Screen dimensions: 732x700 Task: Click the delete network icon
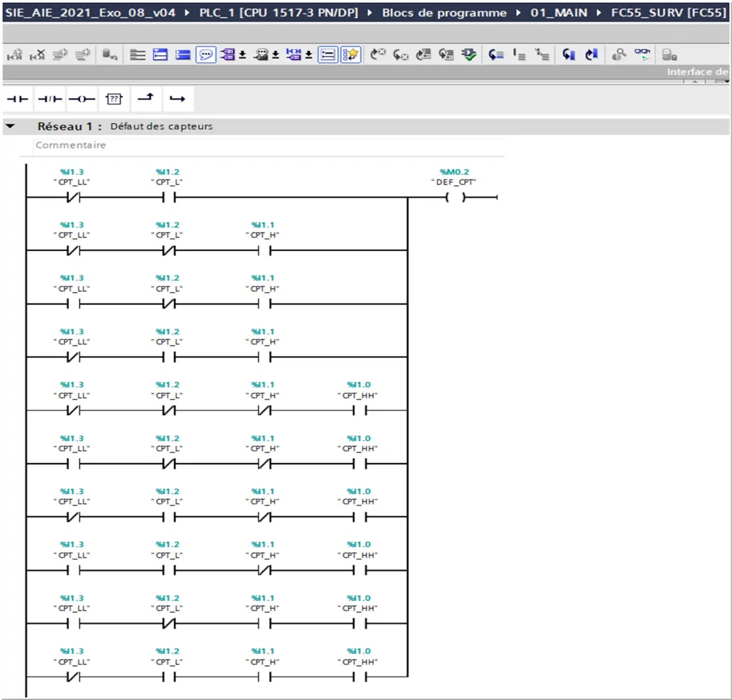(x=37, y=55)
